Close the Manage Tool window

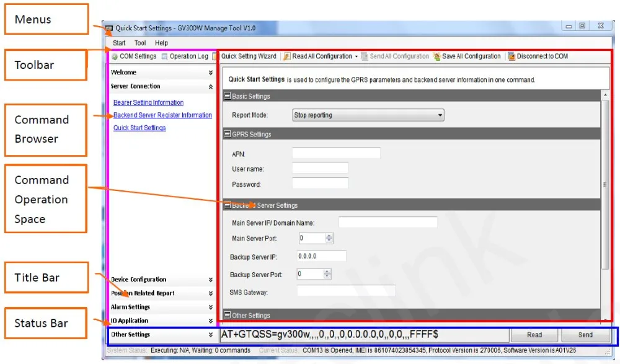pyautogui.click(x=601, y=25)
